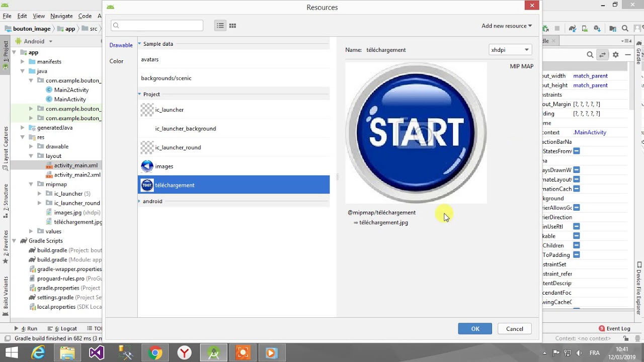The image size is (644, 362).
Task: Open the File menu
Action: (x=7, y=16)
